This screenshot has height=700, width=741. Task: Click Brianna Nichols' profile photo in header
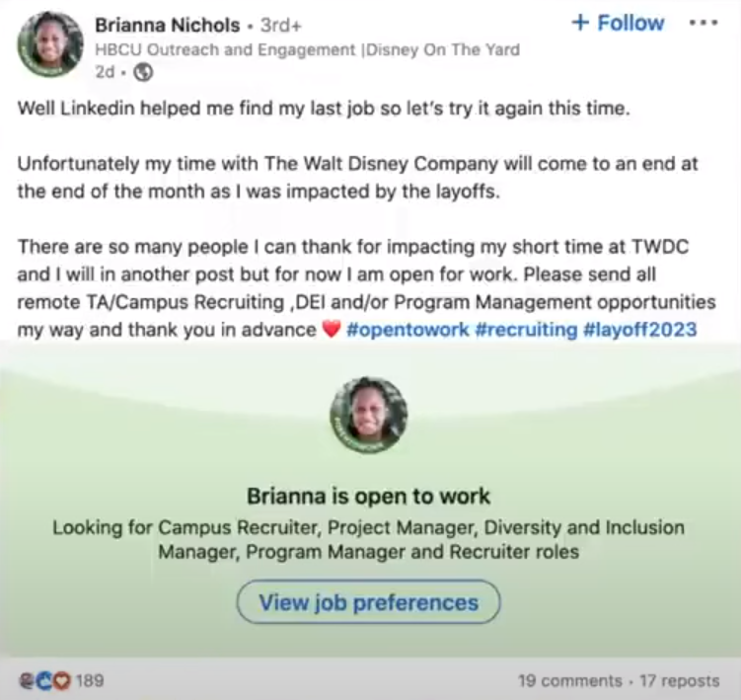(x=50, y=44)
